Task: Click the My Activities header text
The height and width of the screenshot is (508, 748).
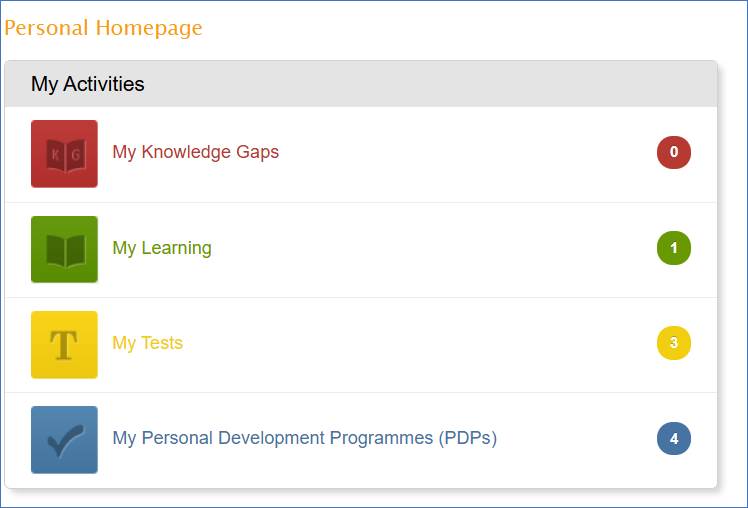Action: 88,84
